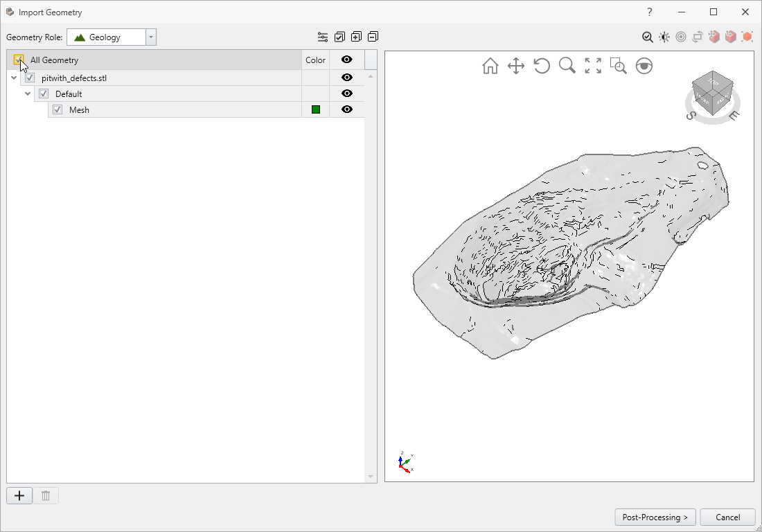Click the rotate geometry icon
The image size is (762, 532).
pyautogui.click(x=698, y=37)
